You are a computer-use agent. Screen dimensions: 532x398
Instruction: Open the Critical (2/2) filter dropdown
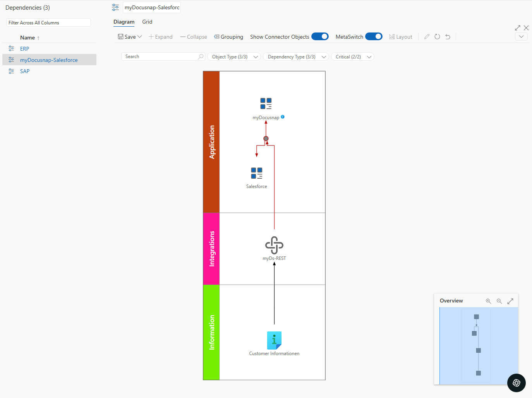pyautogui.click(x=352, y=56)
